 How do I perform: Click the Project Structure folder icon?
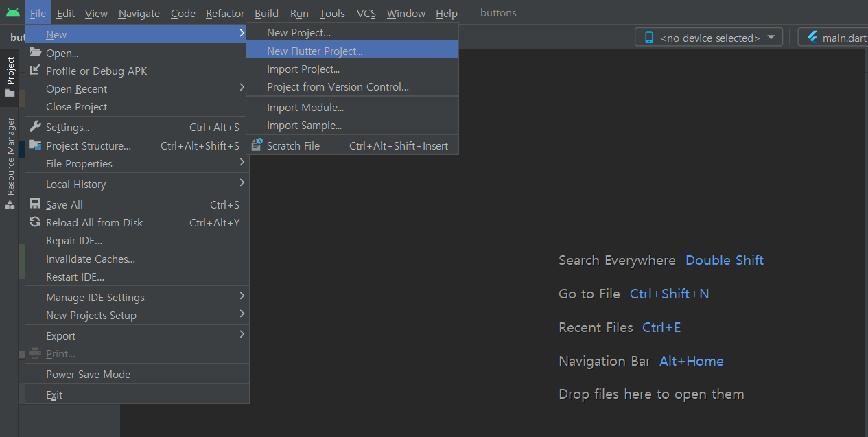pyautogui.click(x=35, y=145)
